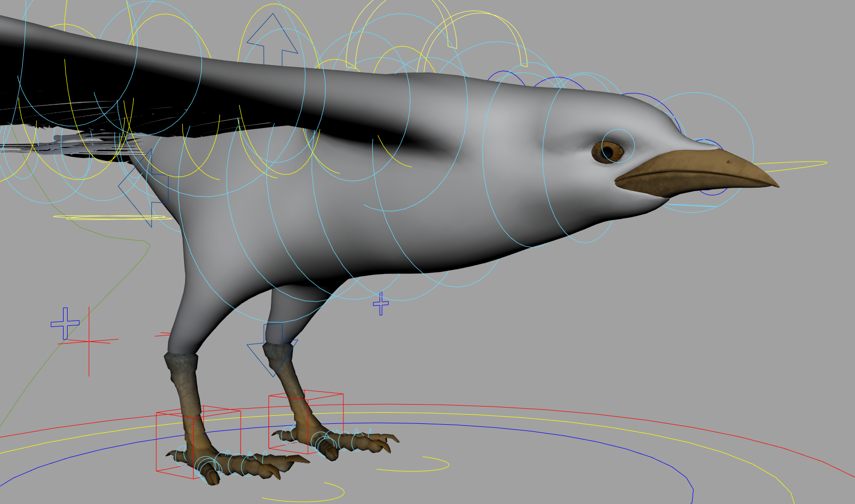
Task: Click the blue cross control on the left side
Action: click(65, 323)
